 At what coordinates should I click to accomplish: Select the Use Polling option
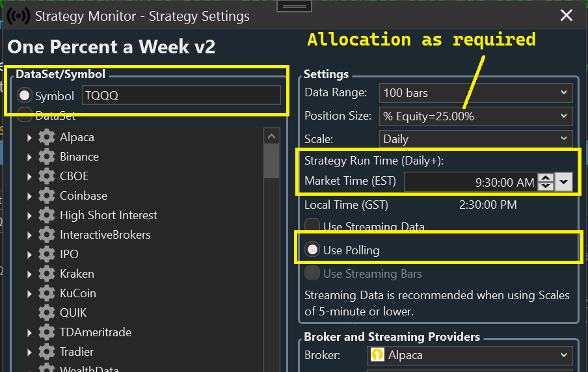313,250
